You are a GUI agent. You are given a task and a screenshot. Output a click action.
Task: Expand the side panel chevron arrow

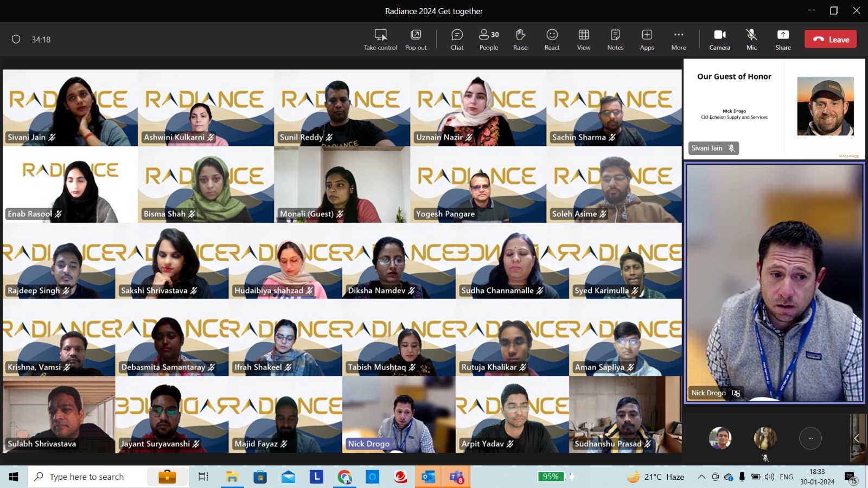857,438
